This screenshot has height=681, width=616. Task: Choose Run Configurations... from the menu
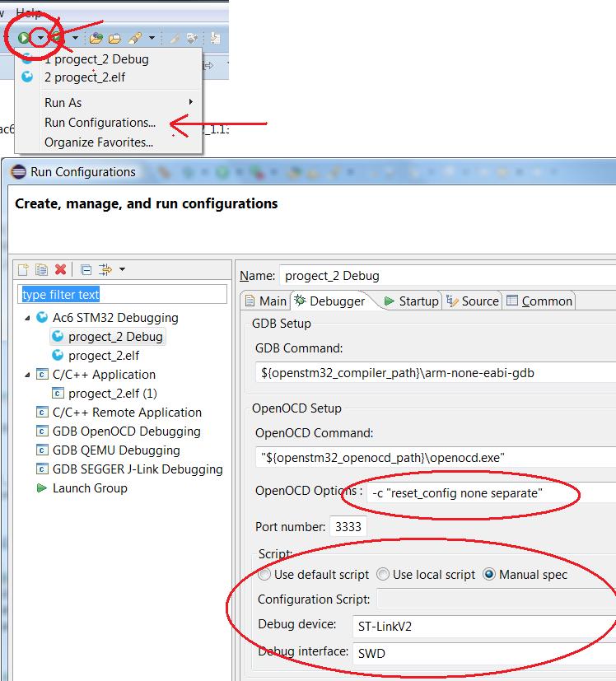coord(100,123)
